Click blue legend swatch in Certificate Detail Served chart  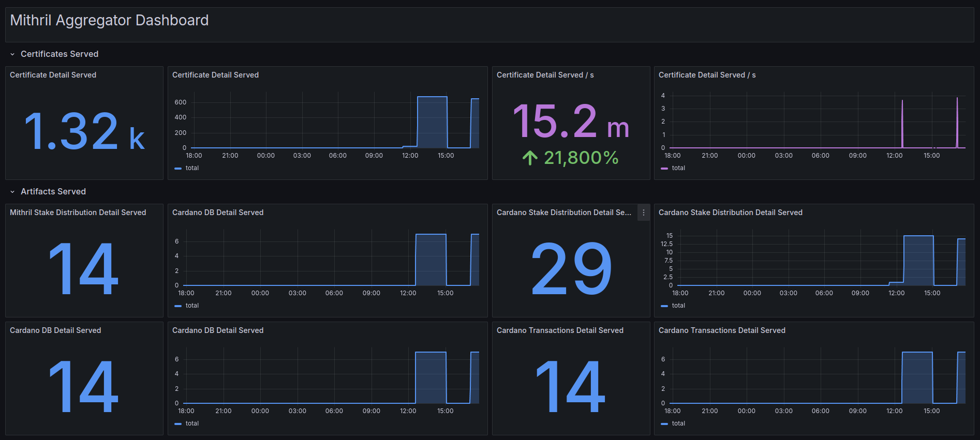pyautogui.click(x=178, y=169)
